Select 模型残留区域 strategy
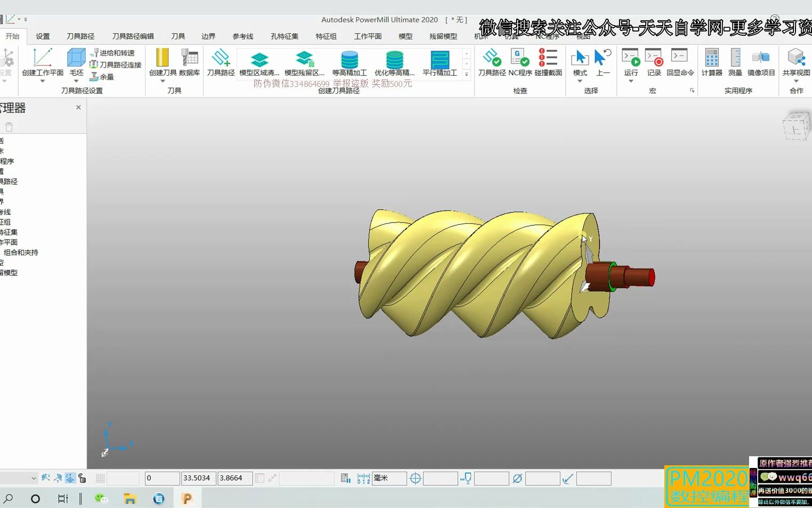 304,63
